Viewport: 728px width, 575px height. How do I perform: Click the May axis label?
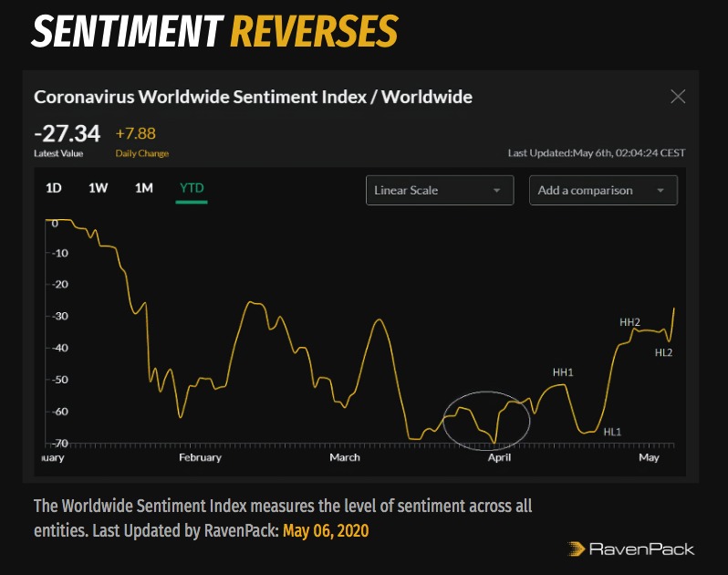click(649, 457)
